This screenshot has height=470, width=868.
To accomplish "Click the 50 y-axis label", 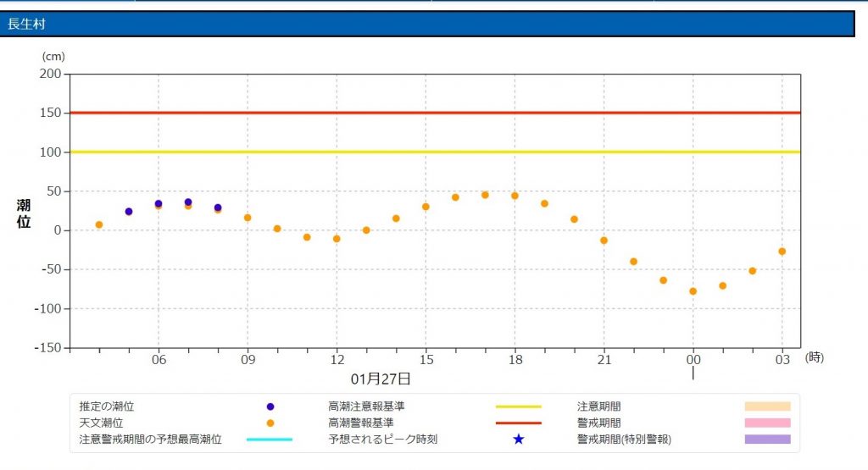I will [x=54, y=191].
